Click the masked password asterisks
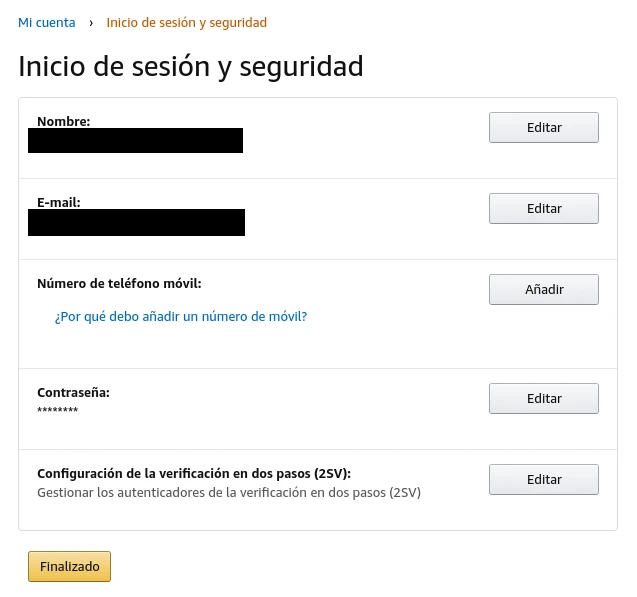637x597 pixels. point(57,411)
